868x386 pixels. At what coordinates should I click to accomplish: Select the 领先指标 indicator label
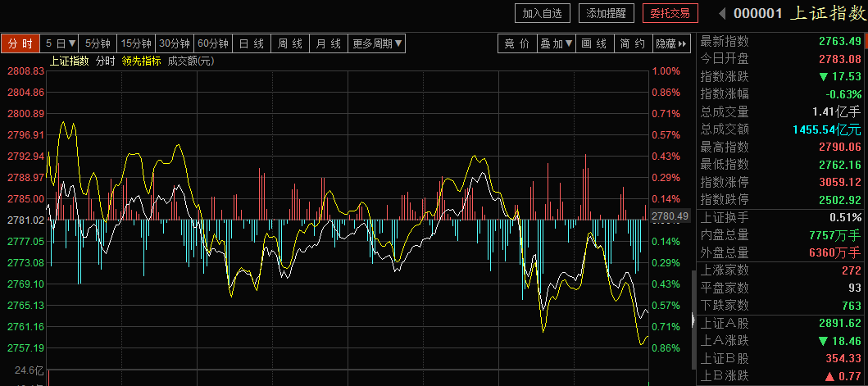pos(141,61)
